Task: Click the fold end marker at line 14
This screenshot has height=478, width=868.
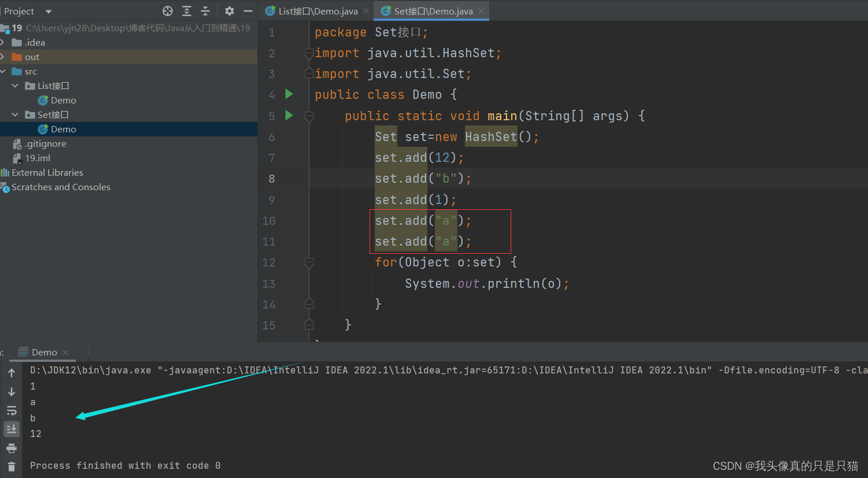Action: pos(309,304)
